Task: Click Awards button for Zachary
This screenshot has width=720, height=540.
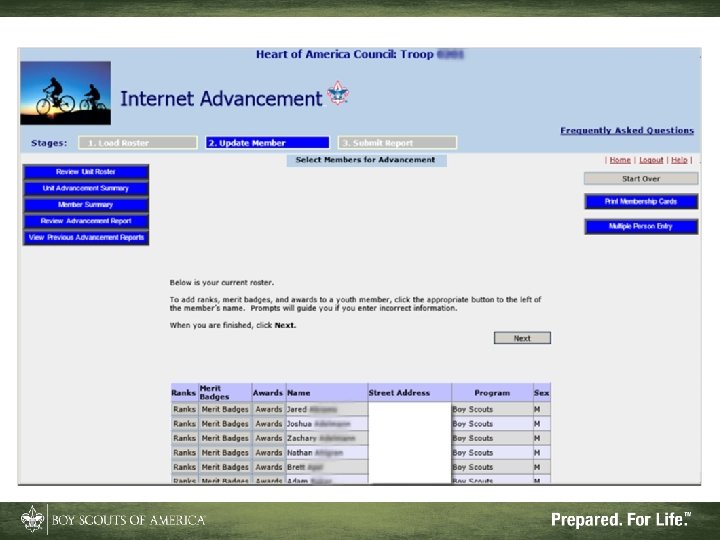Action: (269, 438)
